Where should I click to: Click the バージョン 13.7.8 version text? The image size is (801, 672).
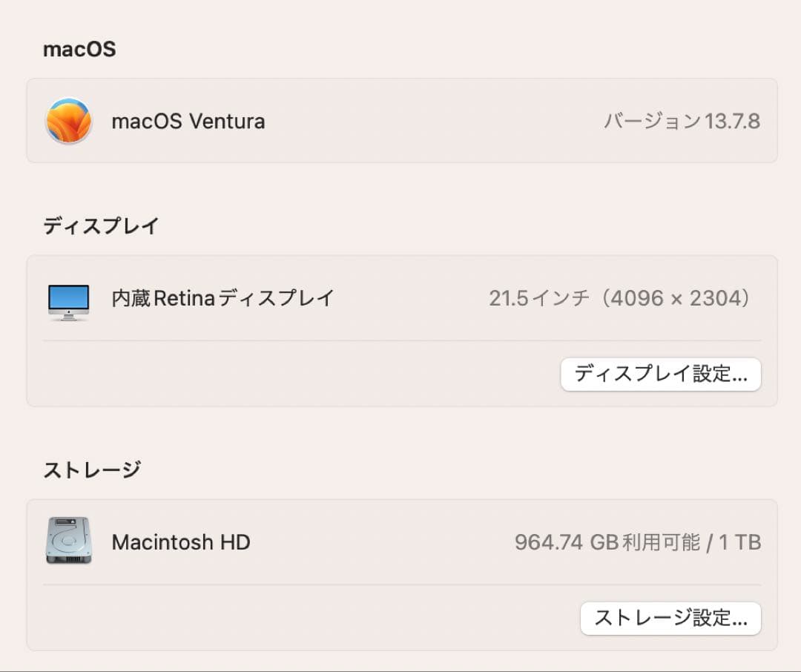tap(682, 120)
